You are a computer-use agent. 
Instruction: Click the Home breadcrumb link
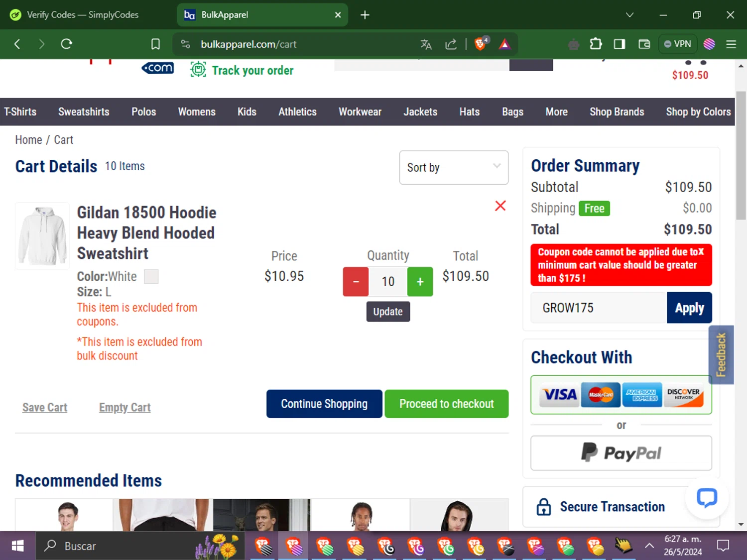coord(28,140)
